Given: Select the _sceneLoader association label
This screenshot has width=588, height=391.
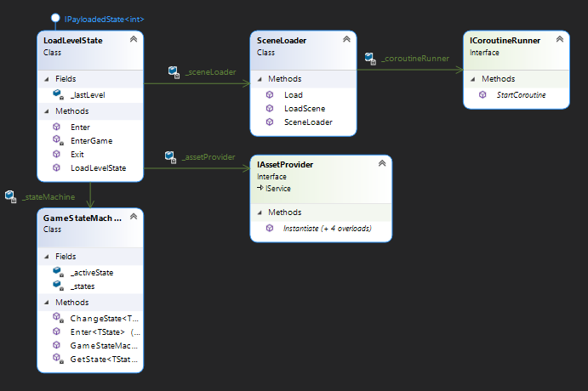Looking at the screenshot, I should coord(210,72).
